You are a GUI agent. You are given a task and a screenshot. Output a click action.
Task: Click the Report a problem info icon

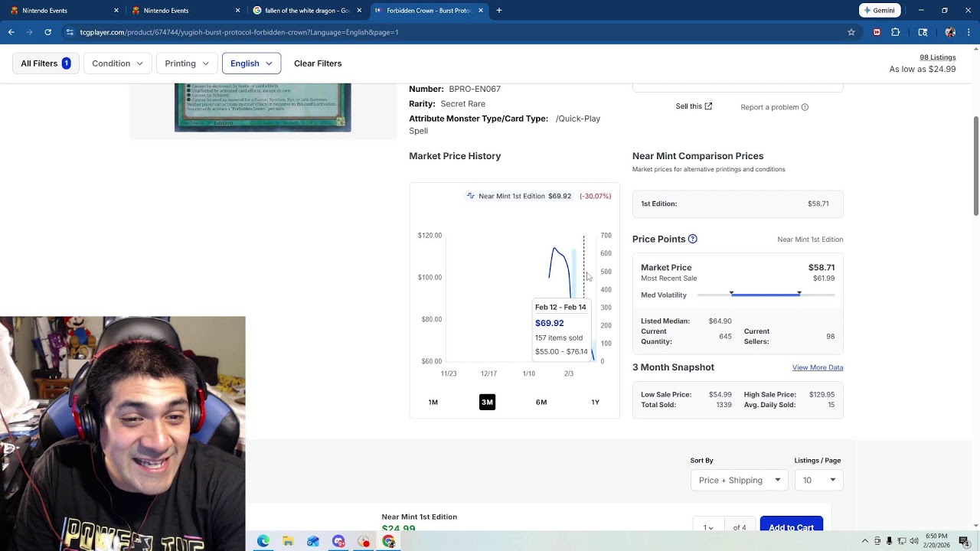point(805,107)
